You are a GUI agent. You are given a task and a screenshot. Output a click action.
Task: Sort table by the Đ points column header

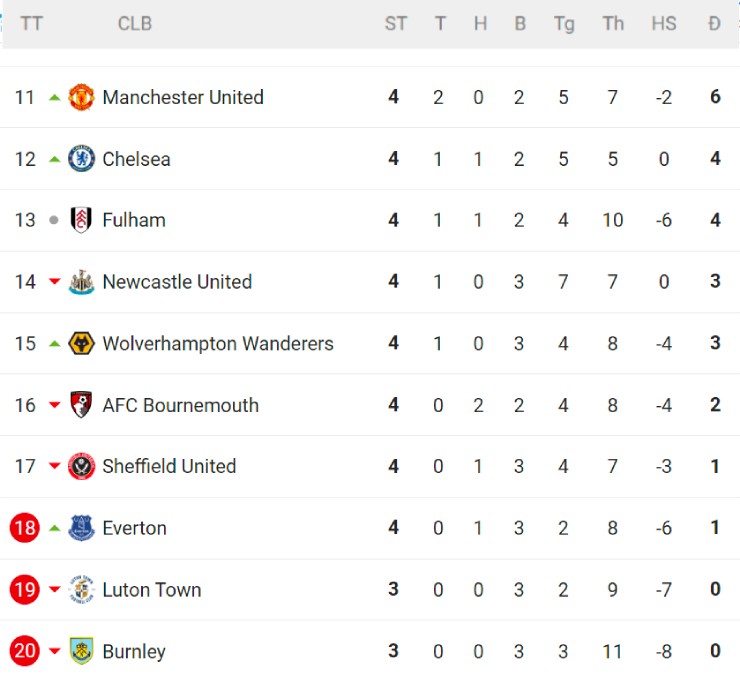click(x=714, y=23)
